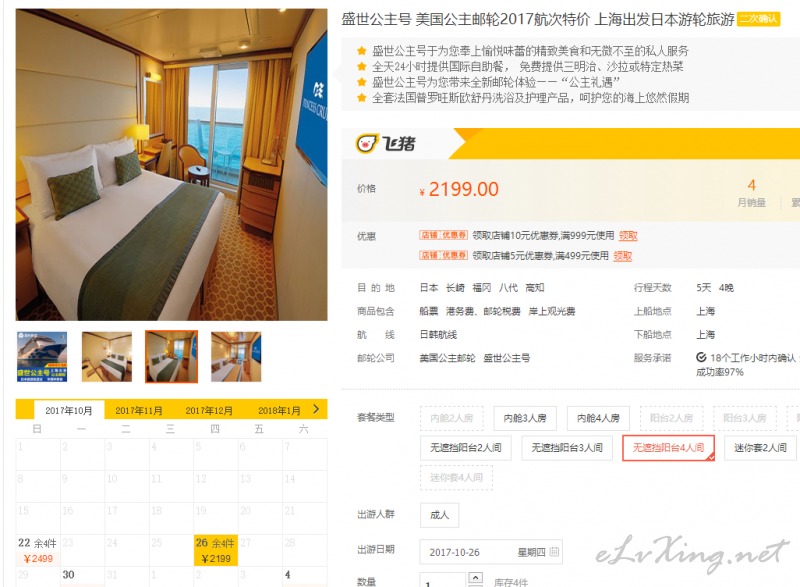This screenshot has width=800, height=587.
Task: Select 内舱3人房 package option
Action: 525,418
